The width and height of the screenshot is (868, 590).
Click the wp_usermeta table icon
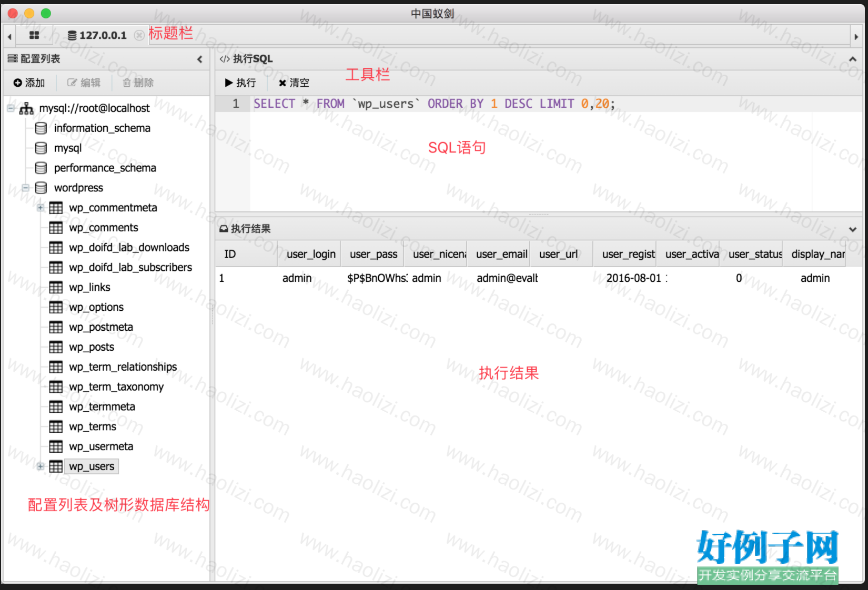tap(56, 446)
